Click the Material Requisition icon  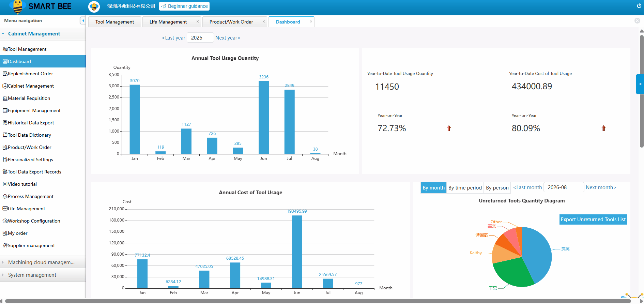[5, 98]
